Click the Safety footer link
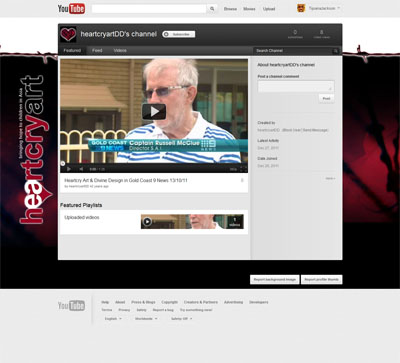 click(141, 310)
